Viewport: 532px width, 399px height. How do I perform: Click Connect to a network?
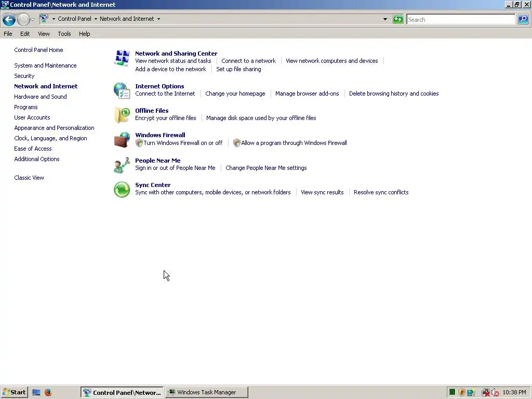click(249, 61)
